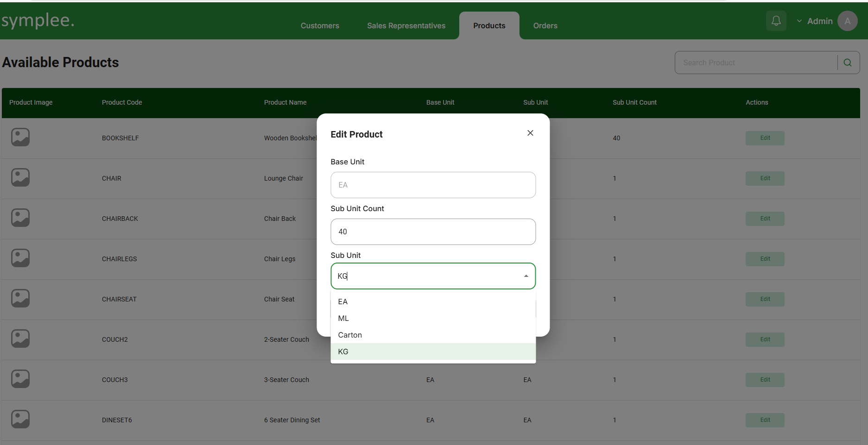The image size is (868, 445).
Task: Click the notification bell icon
Action: point(776,21)
